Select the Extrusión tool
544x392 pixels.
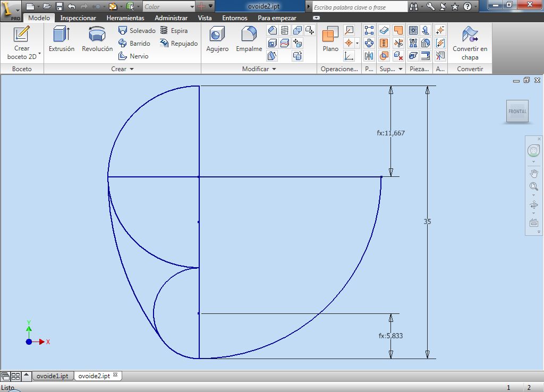(x=62, y=39)
